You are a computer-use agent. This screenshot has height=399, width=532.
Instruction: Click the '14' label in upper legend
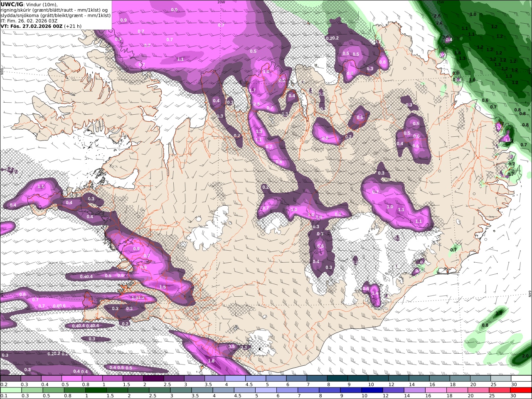pyautogui.click(x=412, y=384)
